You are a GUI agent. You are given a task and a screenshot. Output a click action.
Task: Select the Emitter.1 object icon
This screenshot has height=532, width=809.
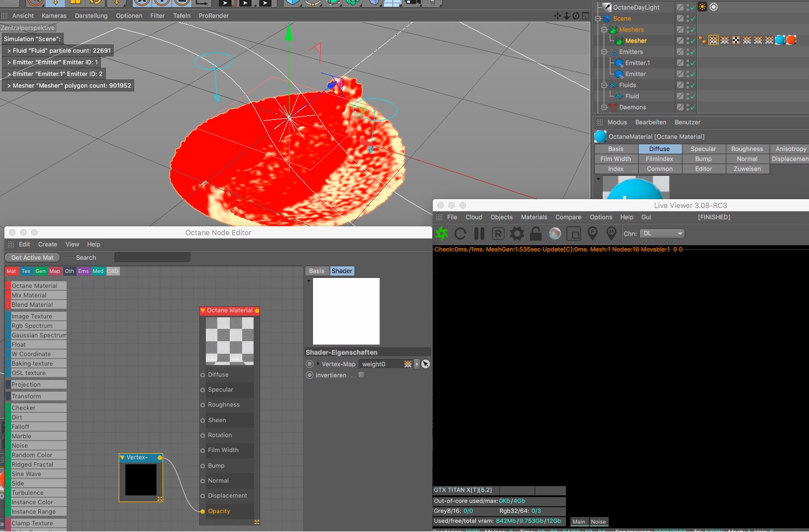click(x=619, y=63)
